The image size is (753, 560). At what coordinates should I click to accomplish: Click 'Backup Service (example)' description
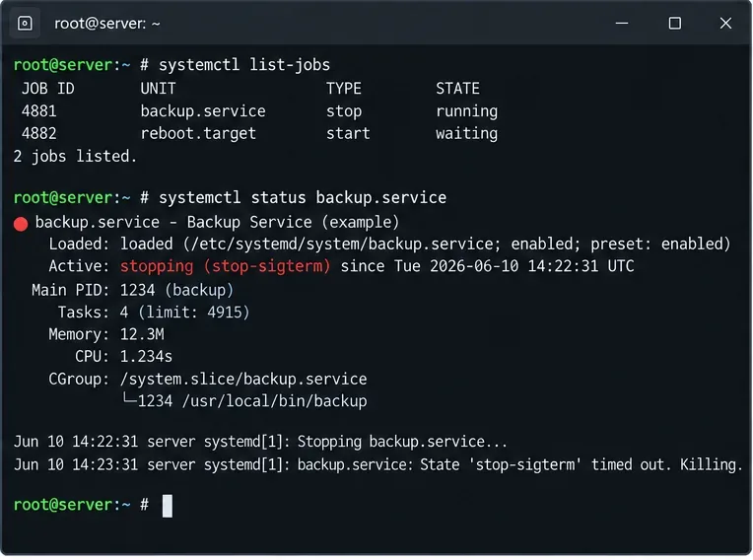click(293, 223)
